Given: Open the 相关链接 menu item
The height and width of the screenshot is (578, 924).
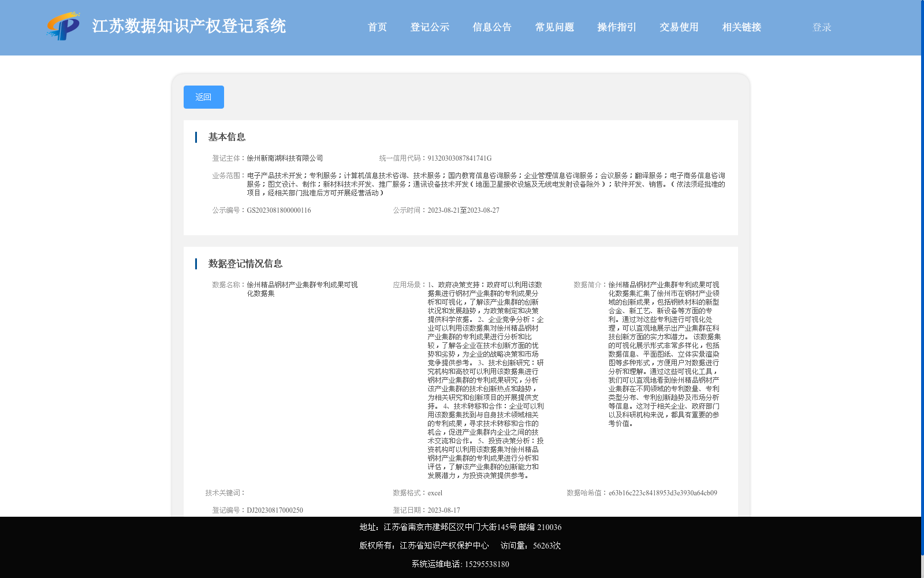Looking at the screenshot, I should [x=742, y=27].
